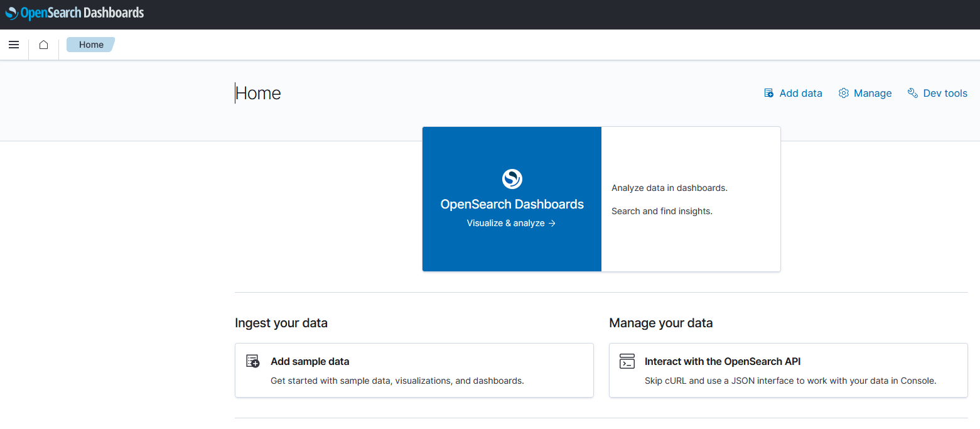Click the Manage gear icon

844,93
